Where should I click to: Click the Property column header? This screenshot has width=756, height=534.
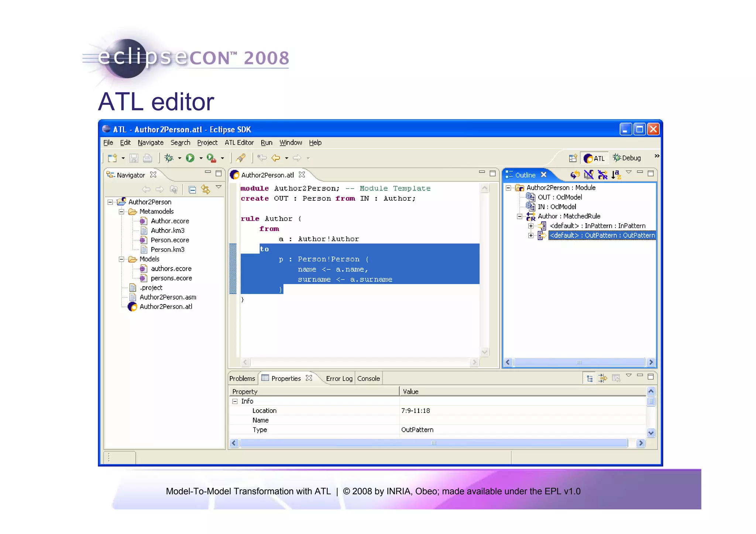pos(314,392)
